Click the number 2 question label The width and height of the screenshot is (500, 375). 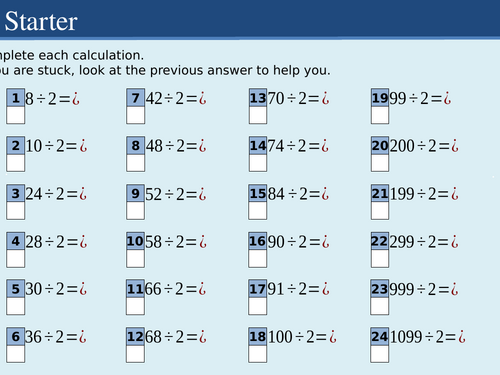click(16, 145)
